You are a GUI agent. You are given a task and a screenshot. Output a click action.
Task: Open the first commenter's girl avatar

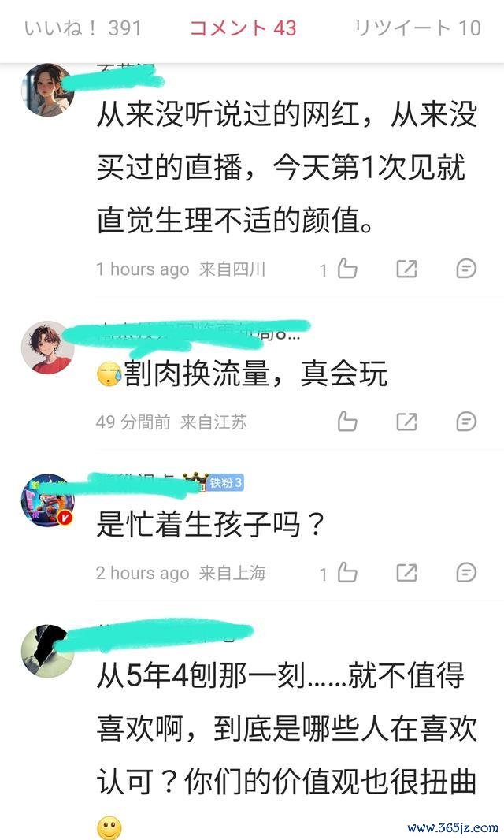[48, 90]
